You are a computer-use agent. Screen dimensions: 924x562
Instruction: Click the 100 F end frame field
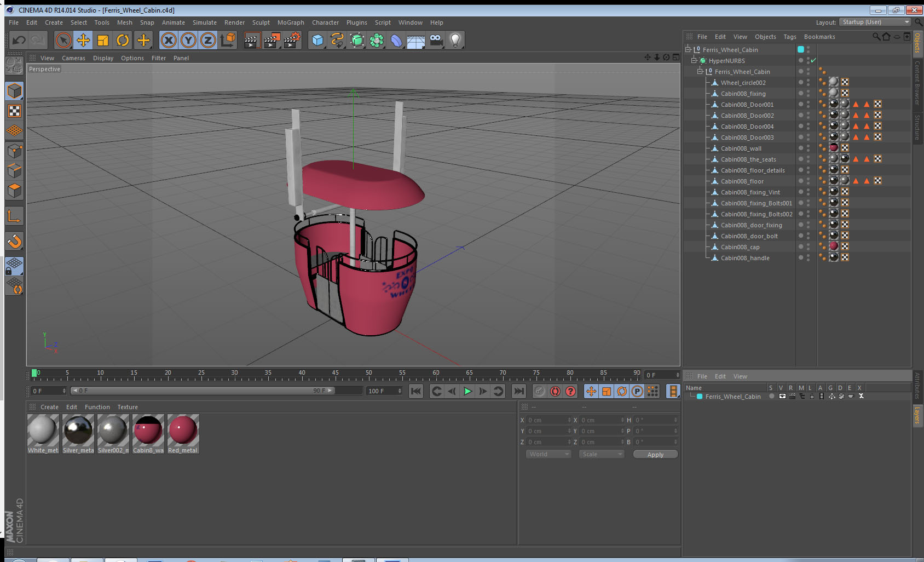(x=384, y=391)
